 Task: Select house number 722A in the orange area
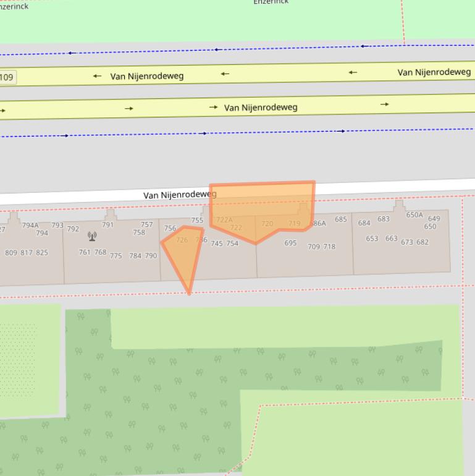(x=224, y=220)
